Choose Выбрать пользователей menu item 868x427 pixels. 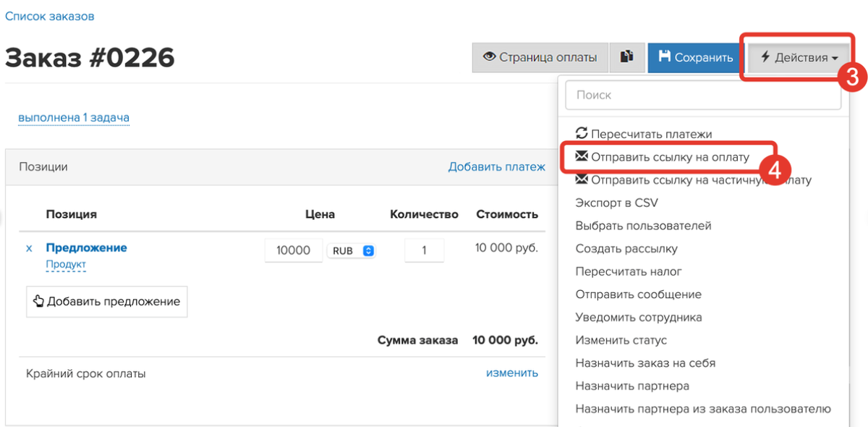(643, 226)
